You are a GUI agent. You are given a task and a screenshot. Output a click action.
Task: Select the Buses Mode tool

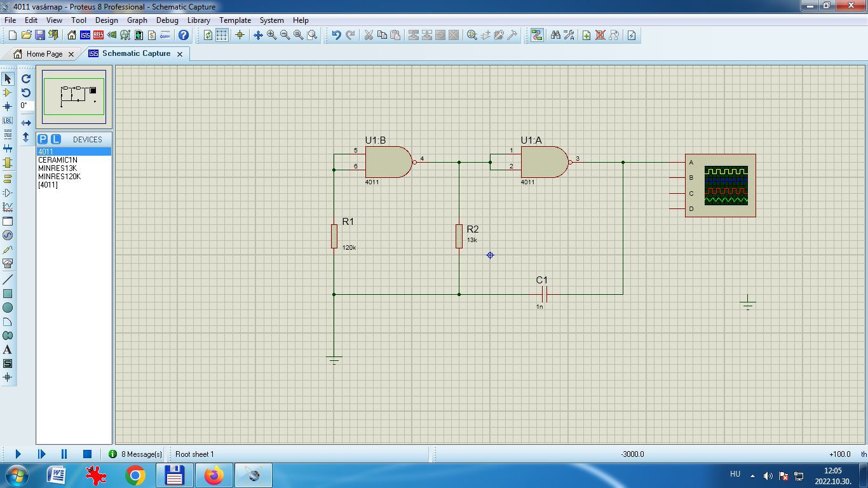coord(8,149)
